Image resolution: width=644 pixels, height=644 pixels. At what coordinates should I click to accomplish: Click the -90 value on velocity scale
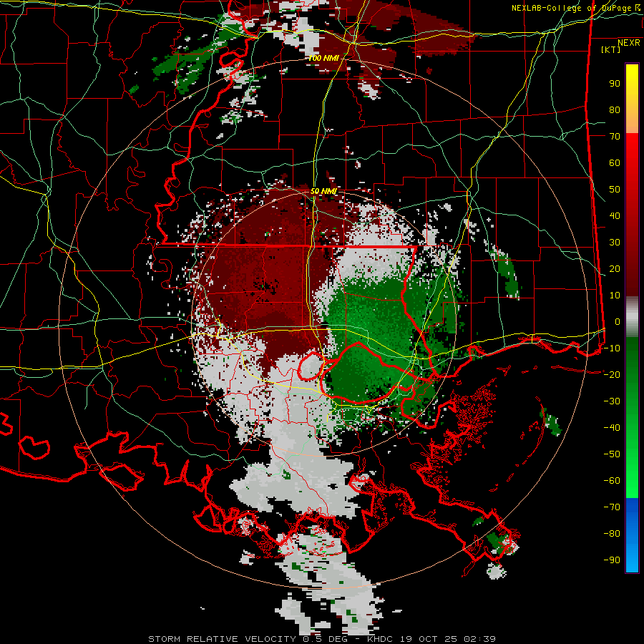point(612,560)
